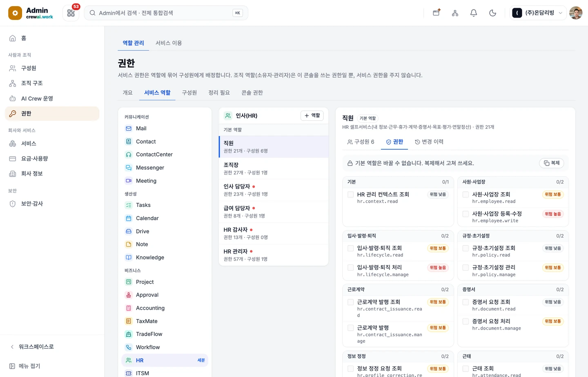Open the organization chart icon in the top bar
The image size is (588, 377).
click(x=455, y=13)
